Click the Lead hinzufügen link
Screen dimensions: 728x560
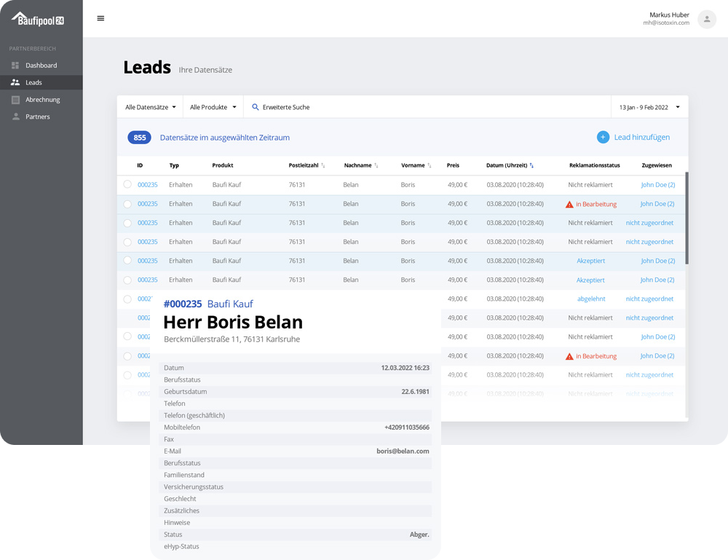641,137
